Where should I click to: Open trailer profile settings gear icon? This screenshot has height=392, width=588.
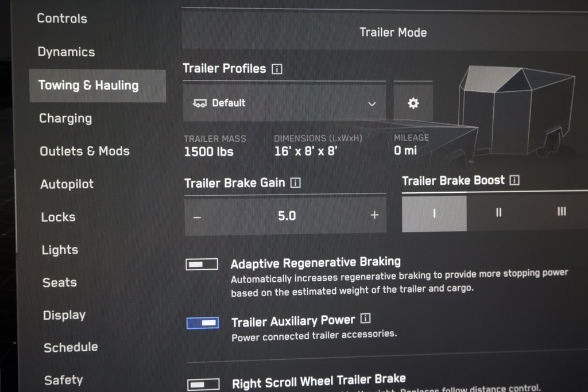pyautogui.click(x=413, y=103)
